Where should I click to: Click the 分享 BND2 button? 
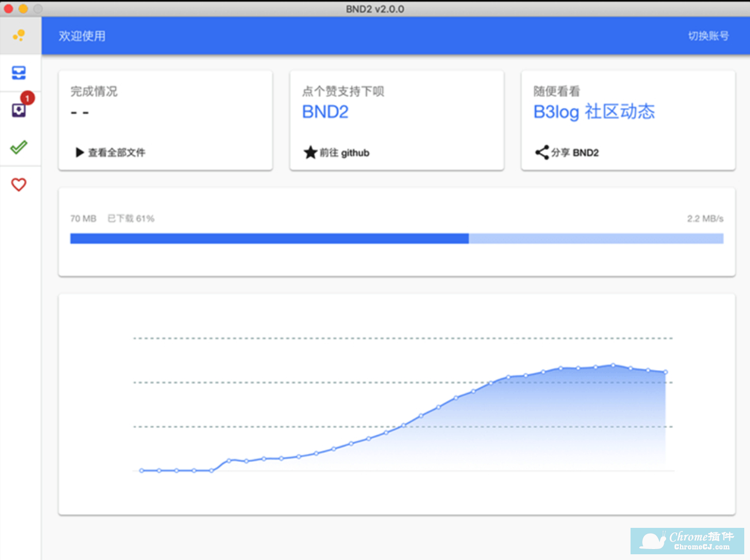point(567,153)
